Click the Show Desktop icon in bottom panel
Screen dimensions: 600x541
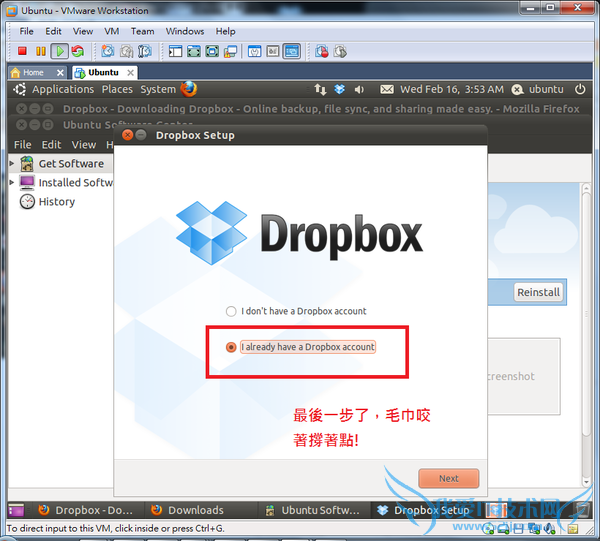(16, 510)
